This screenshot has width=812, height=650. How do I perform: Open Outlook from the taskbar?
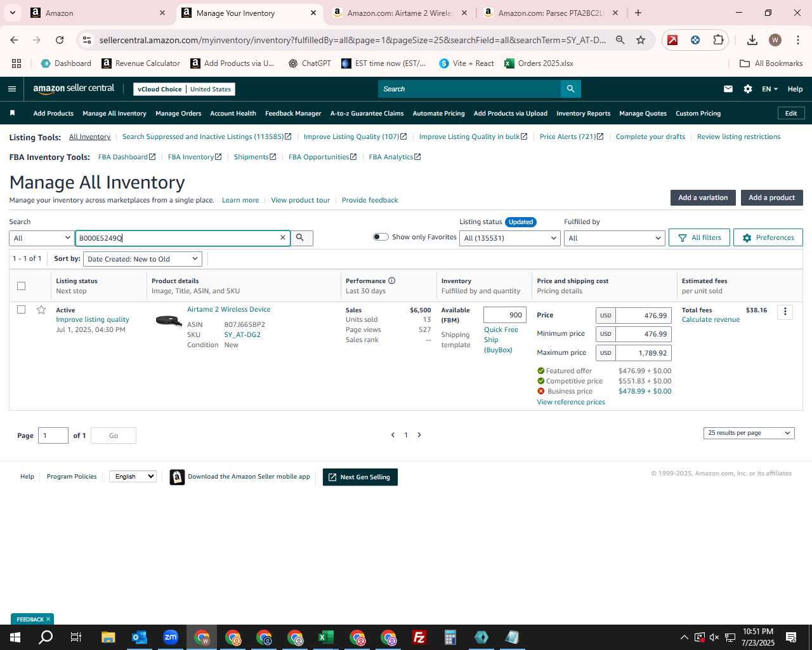[140, 637]
